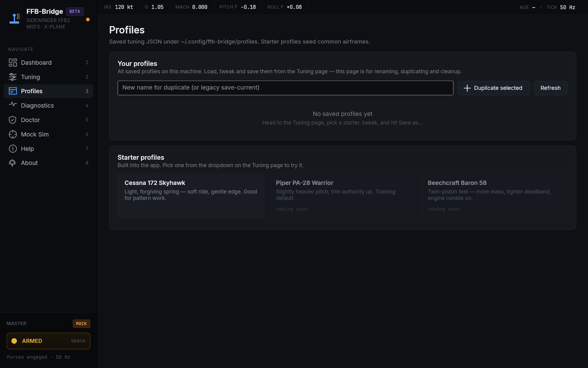Click the FFB-Bridge joystick logo
The image size is (588, 368).
click(15, 18)
